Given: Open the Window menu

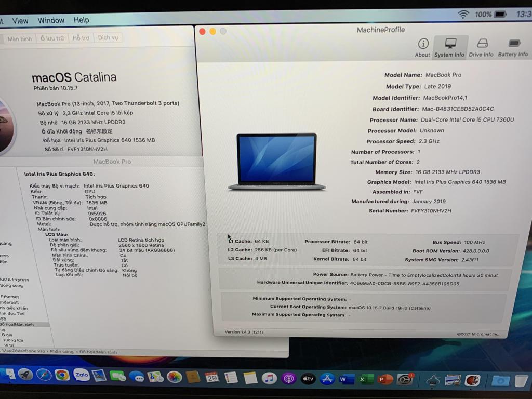Looking at the screenshot, I should (51, 20).
